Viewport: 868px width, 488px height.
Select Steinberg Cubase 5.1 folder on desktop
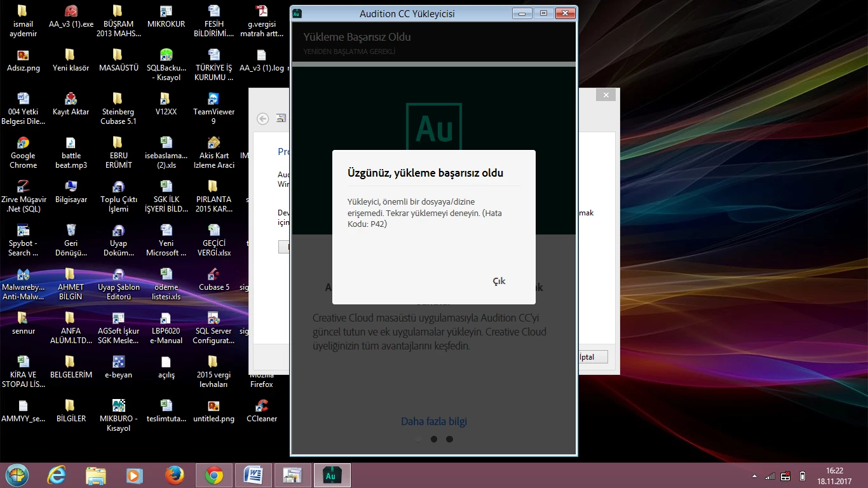118,108
